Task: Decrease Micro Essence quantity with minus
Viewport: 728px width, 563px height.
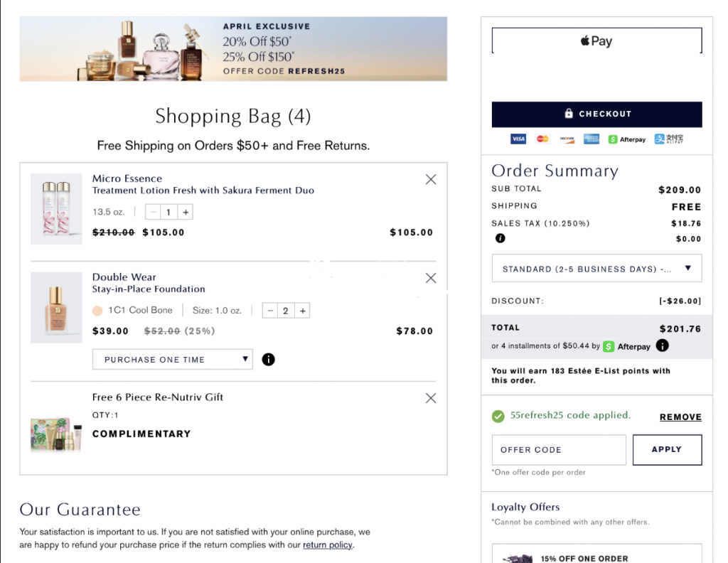Action: pyautogui.click(x=154, y=212)
